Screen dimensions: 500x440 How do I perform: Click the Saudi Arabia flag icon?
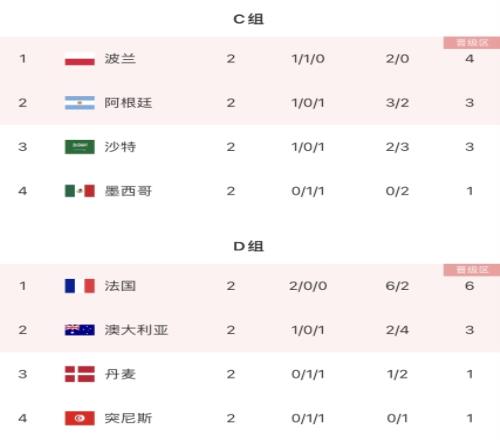80,147
